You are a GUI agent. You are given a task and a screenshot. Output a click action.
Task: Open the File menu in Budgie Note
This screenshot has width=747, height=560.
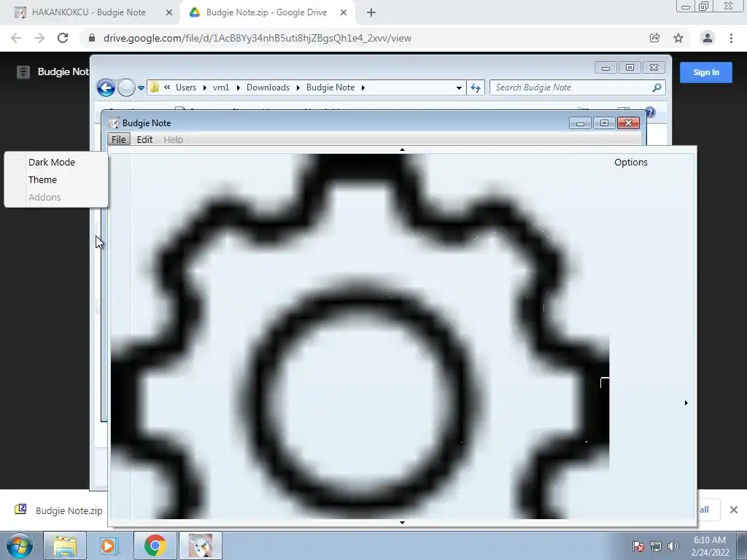coord(119,139)
